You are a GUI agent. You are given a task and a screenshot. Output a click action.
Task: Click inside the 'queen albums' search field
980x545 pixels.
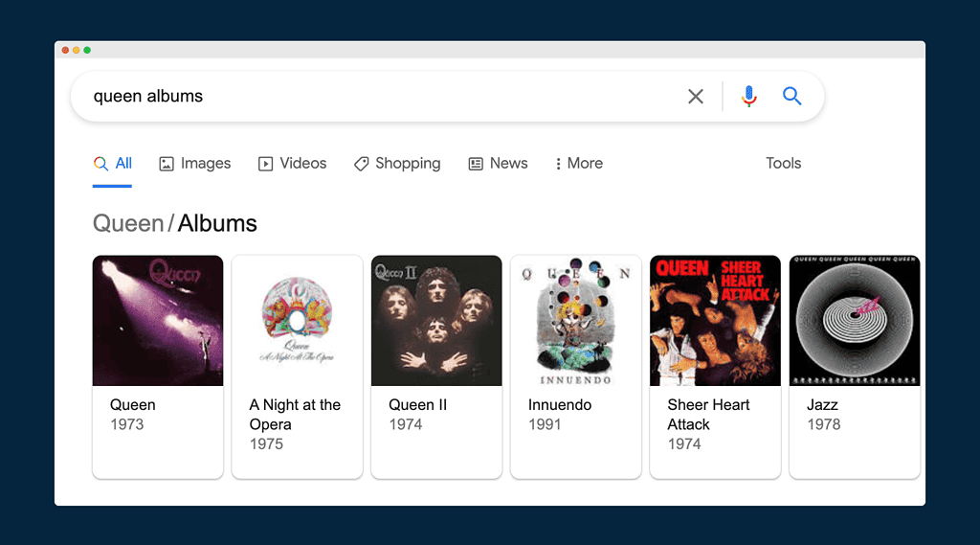383,96
